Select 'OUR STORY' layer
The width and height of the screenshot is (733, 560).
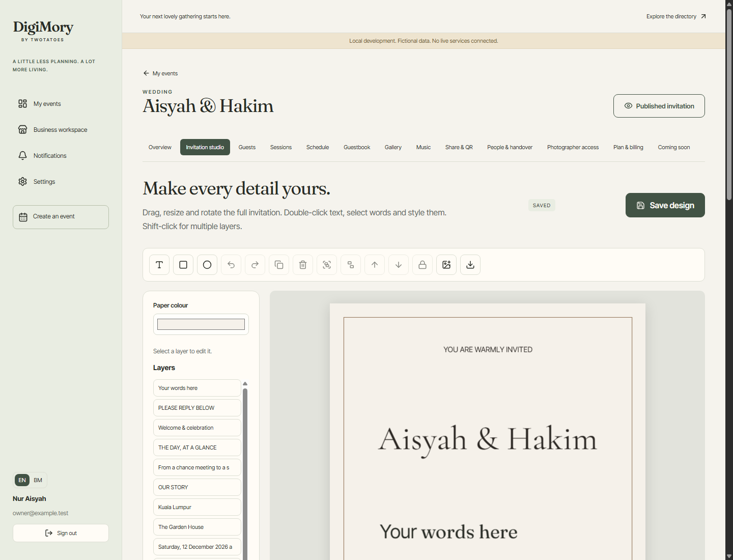197,487
